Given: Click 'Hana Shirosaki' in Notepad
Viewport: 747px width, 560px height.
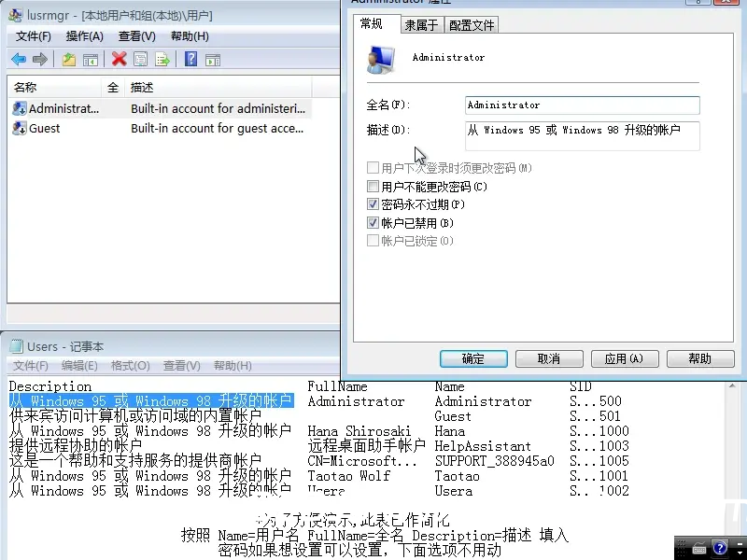Looking at the screenshot, I should [x=359, y=431].
